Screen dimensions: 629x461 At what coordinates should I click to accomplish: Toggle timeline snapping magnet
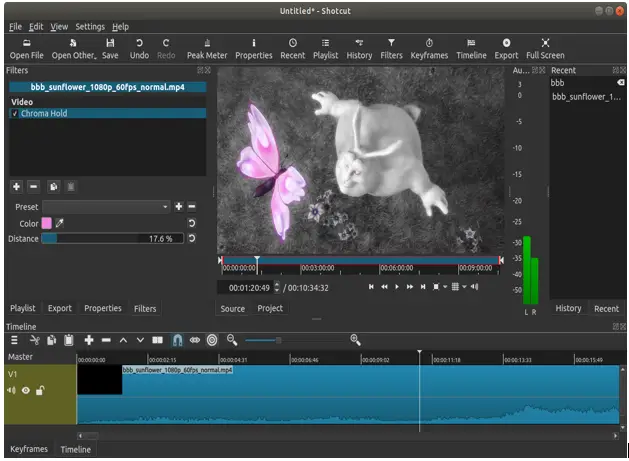tap(177, 340)
